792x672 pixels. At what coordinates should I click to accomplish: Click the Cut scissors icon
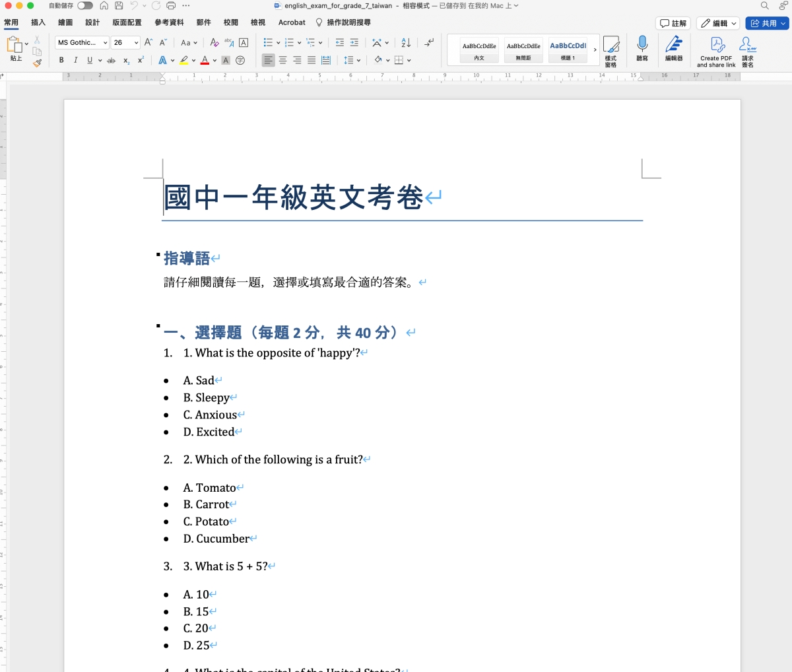[37, 40]
